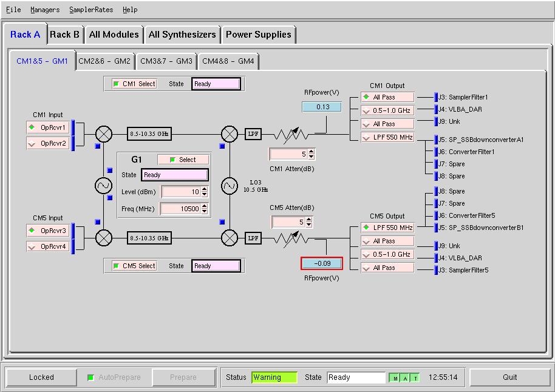Toggle the CM1 Select checkbox
The height and width of the screenshot is (392, 555).
116,84
